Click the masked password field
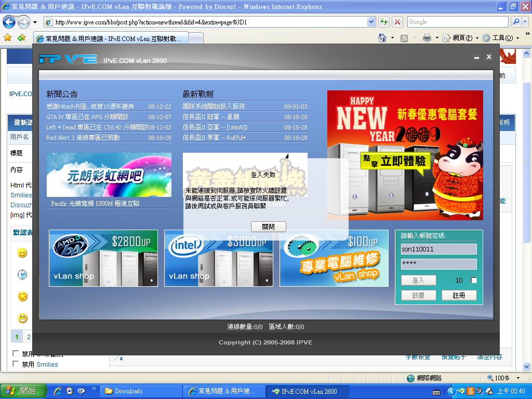This screenshot has width=532, height=399. [438, 264]
